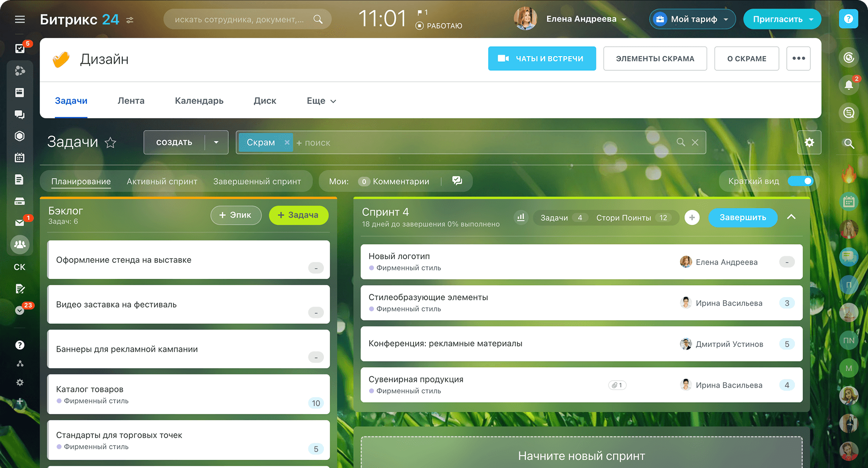Viewport: 868px width, 468px height.
Task: Open the notifications bell icon
Action: click(x=848, y=85)
